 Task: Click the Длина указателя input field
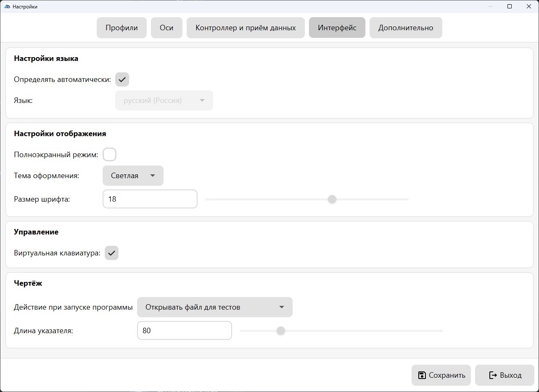(x=184, y=331)
